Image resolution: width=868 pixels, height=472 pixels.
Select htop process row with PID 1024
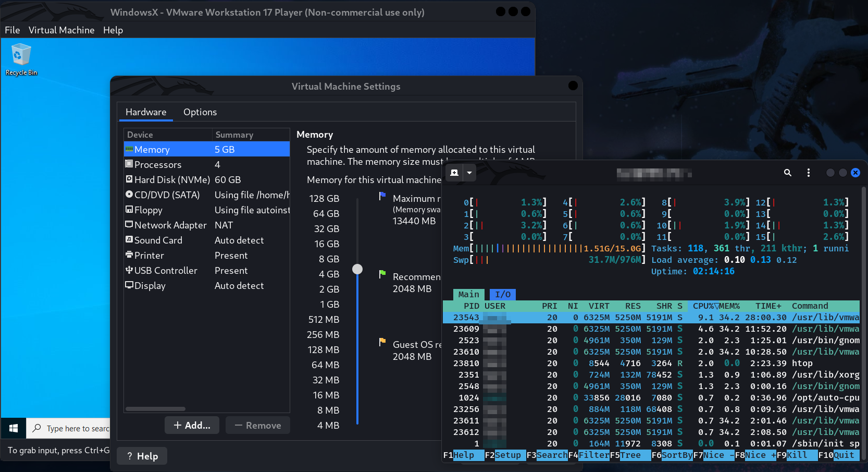pos(651,397)
